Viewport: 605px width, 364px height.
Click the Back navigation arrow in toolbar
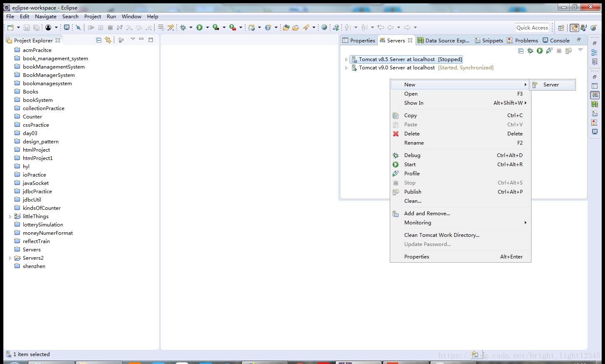391,27
